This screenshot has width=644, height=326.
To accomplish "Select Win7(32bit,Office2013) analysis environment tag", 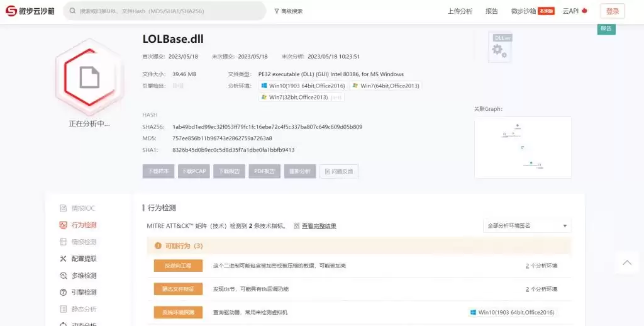I will pyautogui.click(x=301, y=98).
